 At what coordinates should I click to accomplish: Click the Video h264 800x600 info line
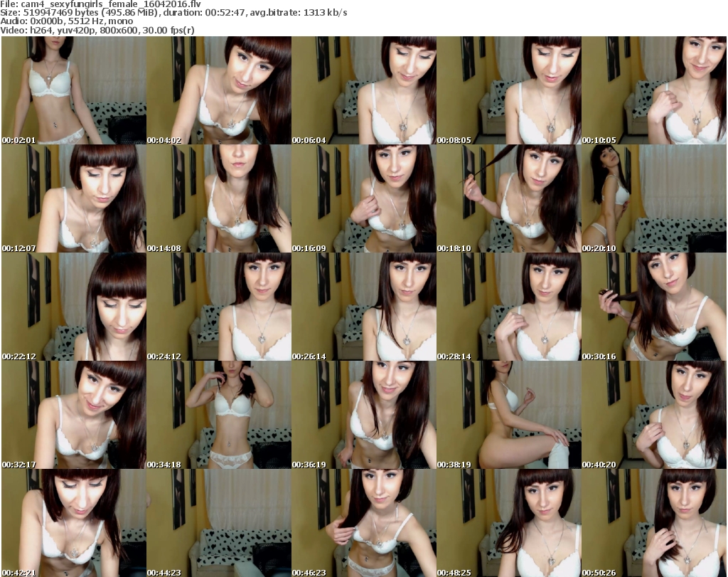click(97, 30)
